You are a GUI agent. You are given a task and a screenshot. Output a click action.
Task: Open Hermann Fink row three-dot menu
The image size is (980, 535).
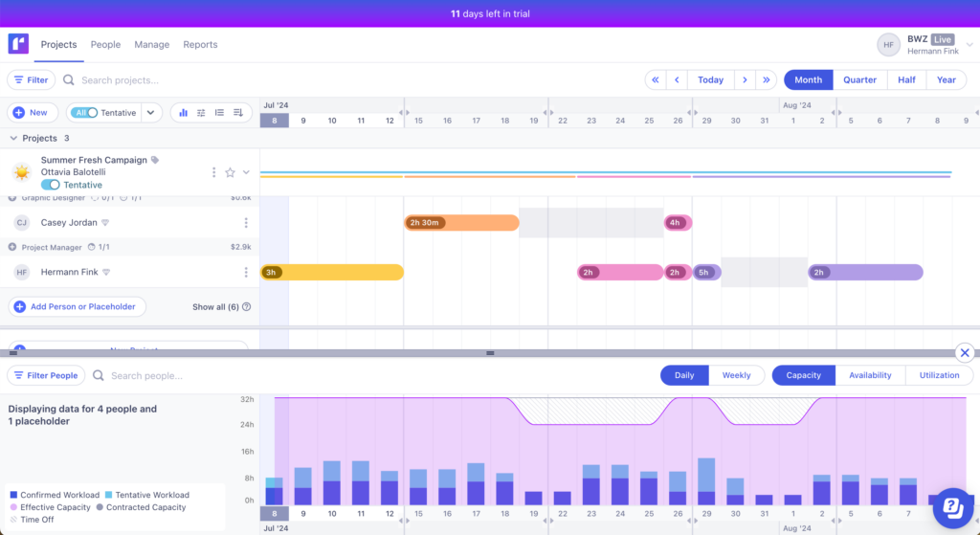(246, 272)
